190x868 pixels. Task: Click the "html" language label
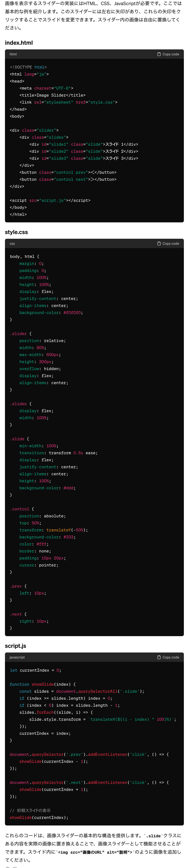[x=13, y=54]
